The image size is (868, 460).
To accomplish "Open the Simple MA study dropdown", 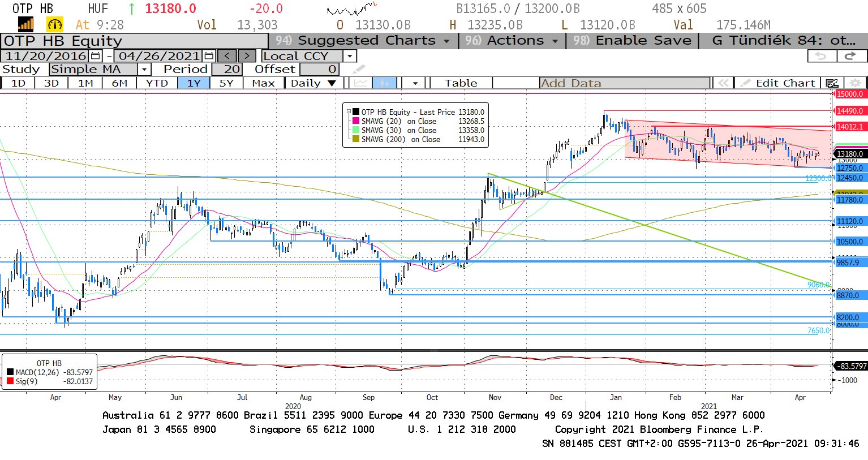I will point(144,70).
